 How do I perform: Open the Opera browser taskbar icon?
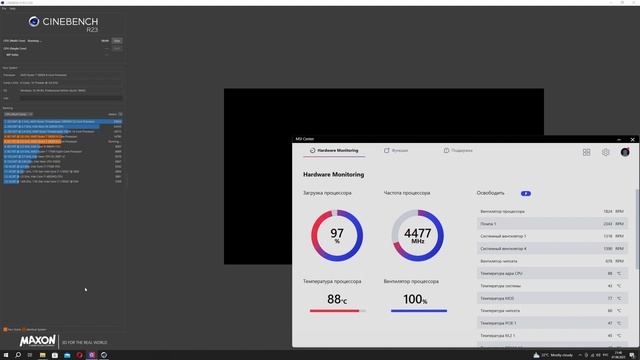coord(79,355)
